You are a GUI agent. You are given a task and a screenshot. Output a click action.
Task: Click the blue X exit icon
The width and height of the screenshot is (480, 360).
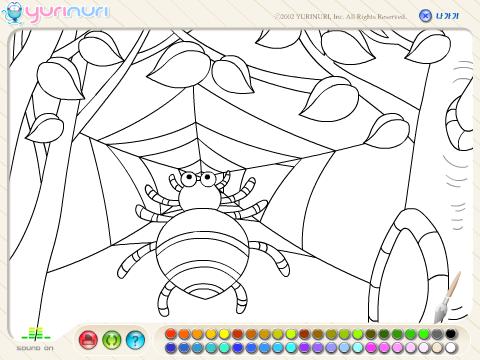[x=425, y=16]
